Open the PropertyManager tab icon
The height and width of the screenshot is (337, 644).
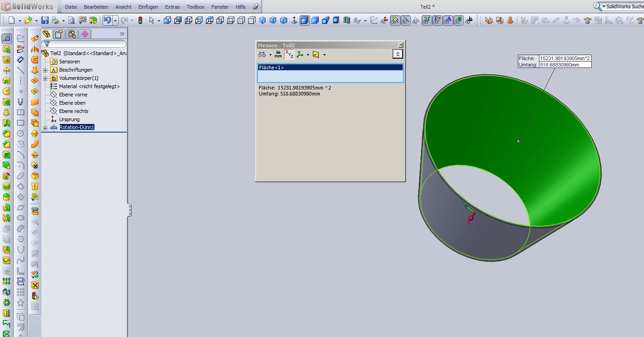pyautogui.click(x=59, y=34)
